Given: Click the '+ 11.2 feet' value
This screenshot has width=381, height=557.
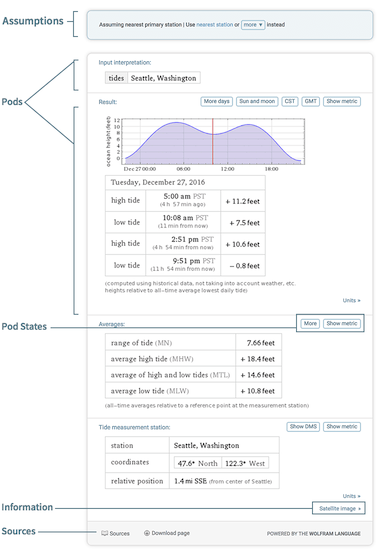Looking at the screenshot, I should click(x=243, y=201).
